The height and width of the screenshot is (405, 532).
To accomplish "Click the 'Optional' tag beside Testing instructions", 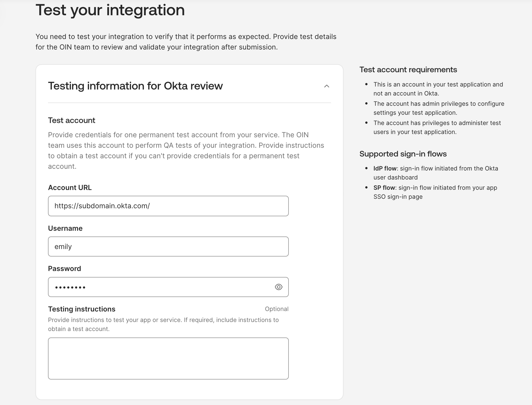I will tap(277, 309).
